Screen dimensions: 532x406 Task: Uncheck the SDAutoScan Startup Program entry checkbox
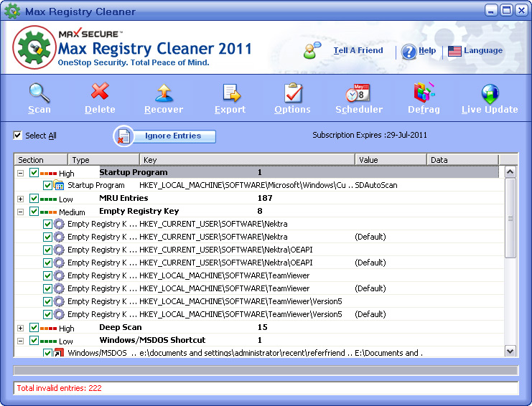tap(47, 185)
